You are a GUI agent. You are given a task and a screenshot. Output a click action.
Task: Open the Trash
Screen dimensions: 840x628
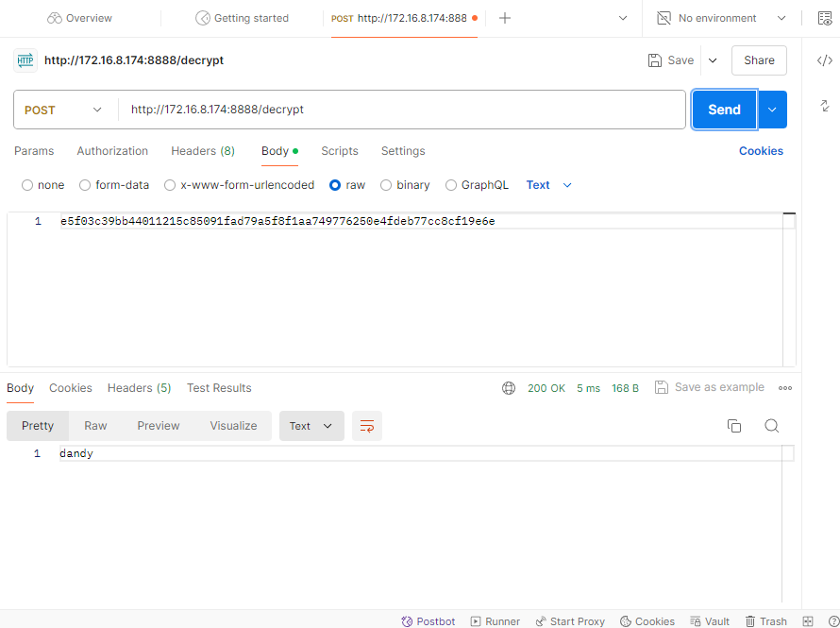click(766, 621)
